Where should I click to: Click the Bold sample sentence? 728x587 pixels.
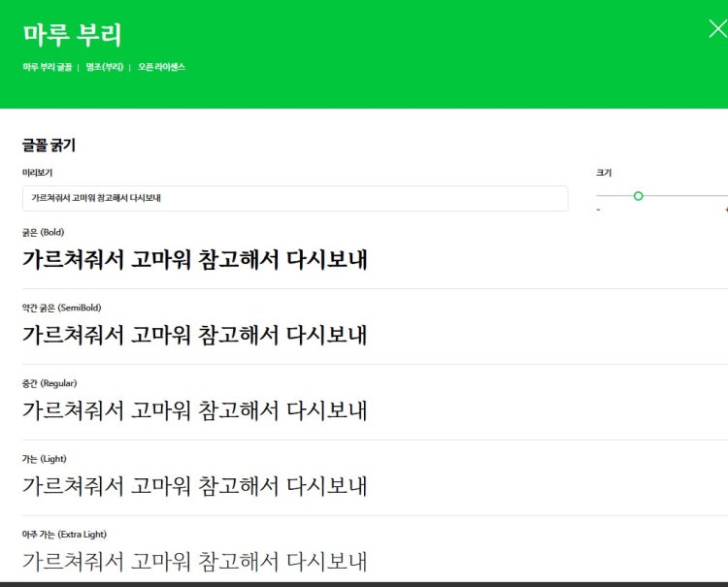(x=195, y=259)
